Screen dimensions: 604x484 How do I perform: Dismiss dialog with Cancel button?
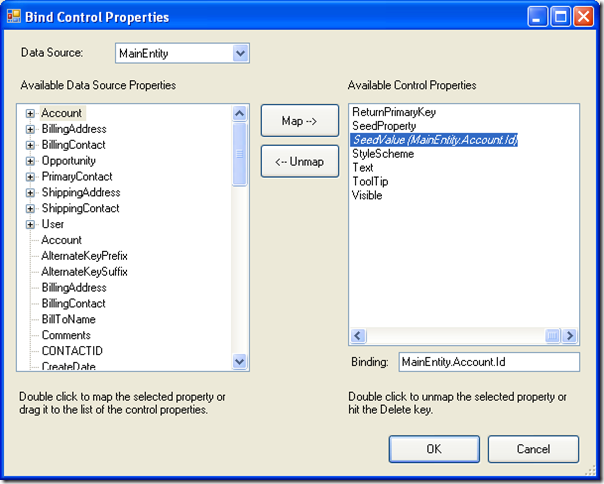point(534,449)
